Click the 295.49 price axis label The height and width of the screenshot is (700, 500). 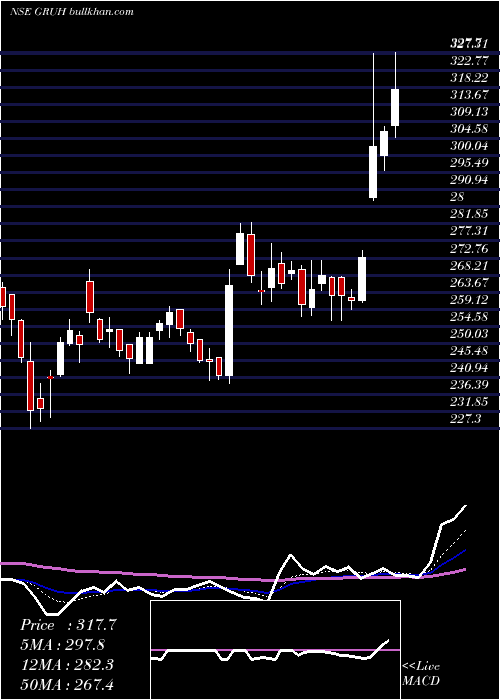point(469,163)
